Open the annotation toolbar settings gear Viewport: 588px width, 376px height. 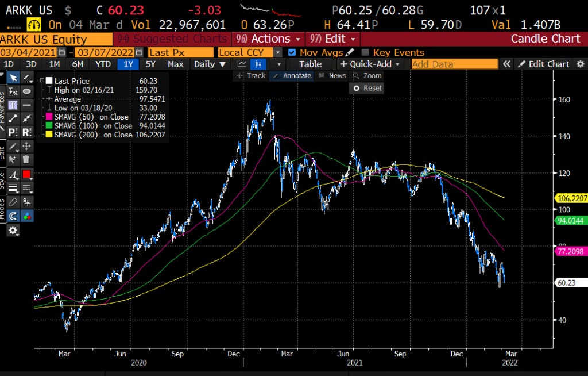(x=13, y=231)
